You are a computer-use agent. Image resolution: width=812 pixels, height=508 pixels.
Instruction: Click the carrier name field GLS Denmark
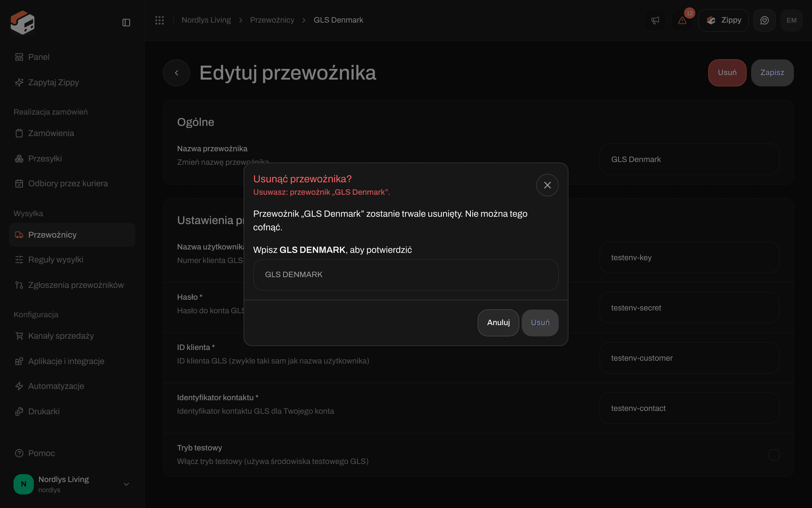(689, 159)
